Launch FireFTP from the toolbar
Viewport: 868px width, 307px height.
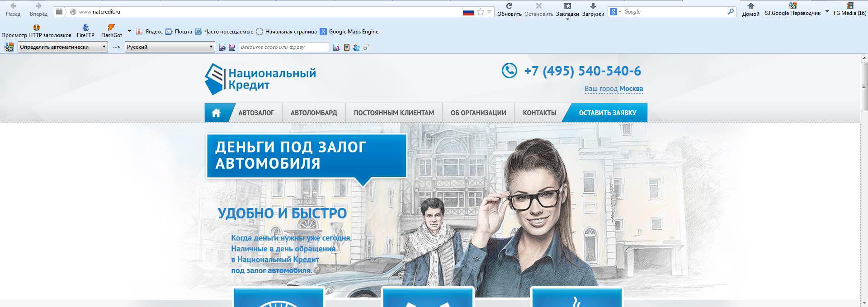pos(85,31)
